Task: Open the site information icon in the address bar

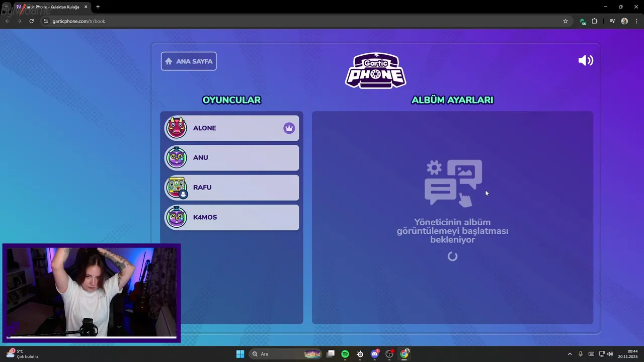Action: point(46,21)
